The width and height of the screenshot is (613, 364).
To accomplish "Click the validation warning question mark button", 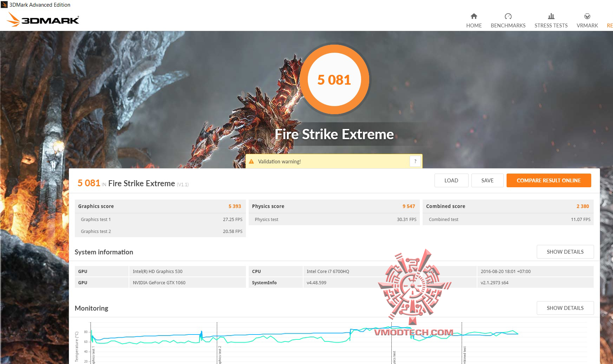I will pyautogui.click(x=415, y=161).
